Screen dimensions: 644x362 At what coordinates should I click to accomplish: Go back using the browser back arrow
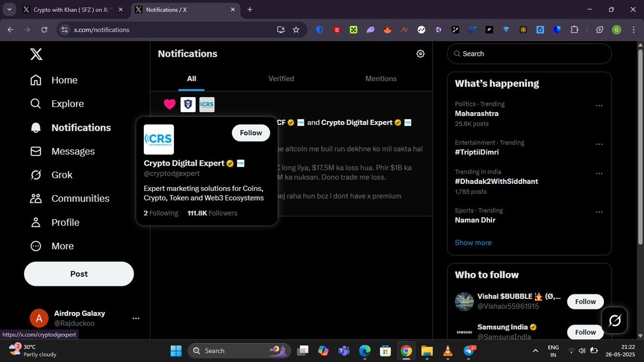point(10,29)
